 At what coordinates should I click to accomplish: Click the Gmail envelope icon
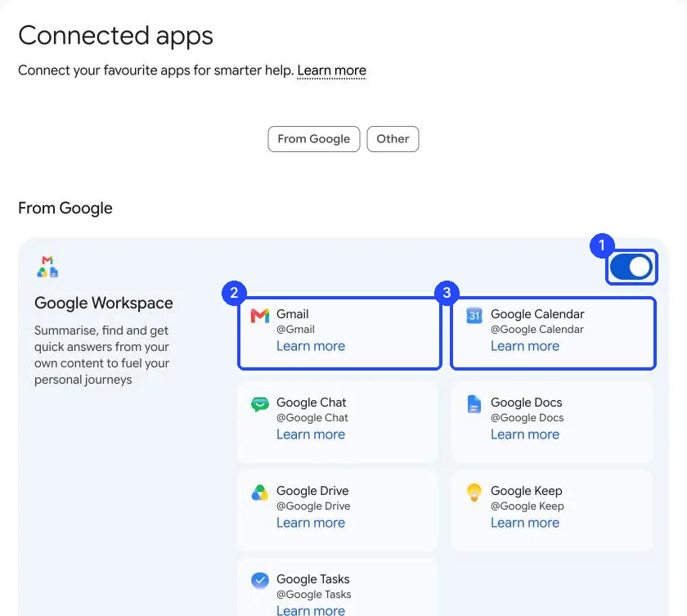[x=260, y=316]
